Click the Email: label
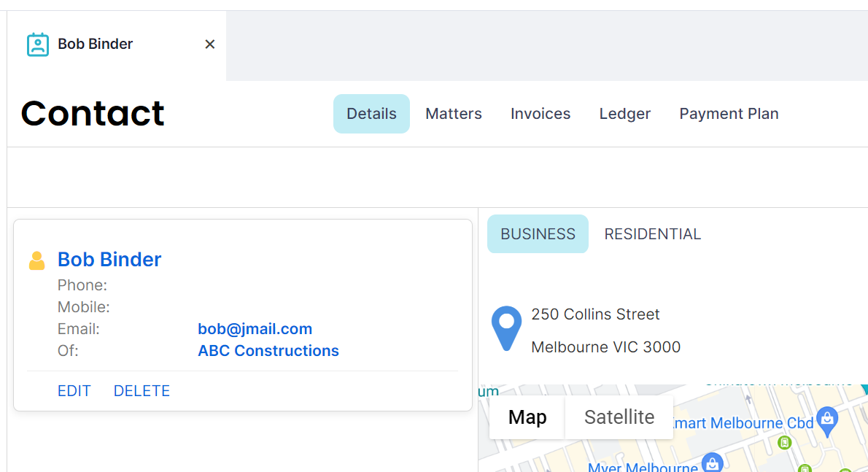This screenshot has height=472, width=868. pos(79,329)
